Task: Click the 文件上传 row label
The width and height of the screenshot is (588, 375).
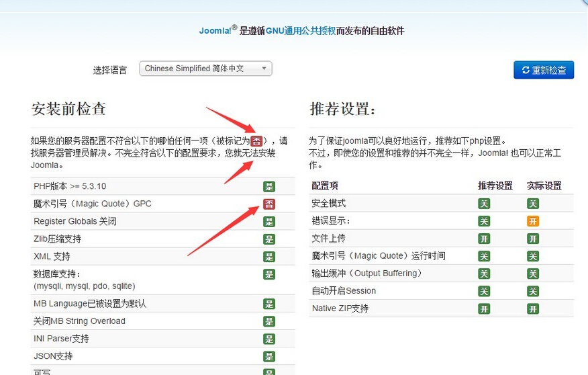Action: tap(328, 239)
